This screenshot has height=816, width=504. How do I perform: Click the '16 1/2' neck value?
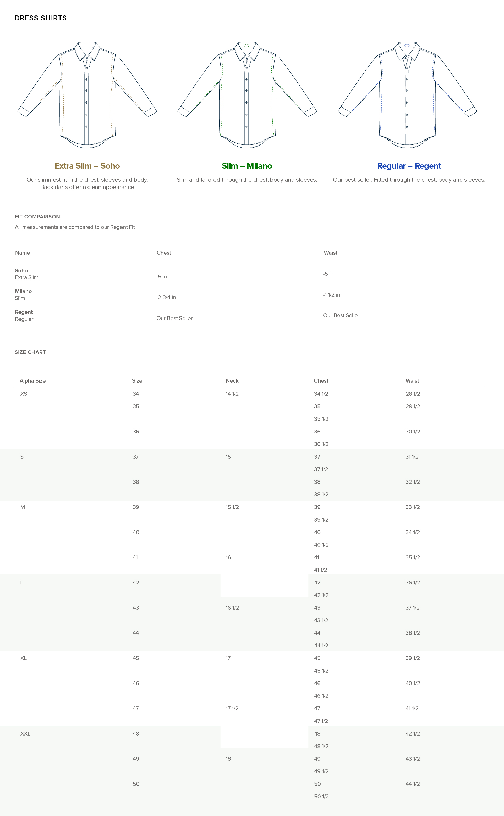(232, 608)
